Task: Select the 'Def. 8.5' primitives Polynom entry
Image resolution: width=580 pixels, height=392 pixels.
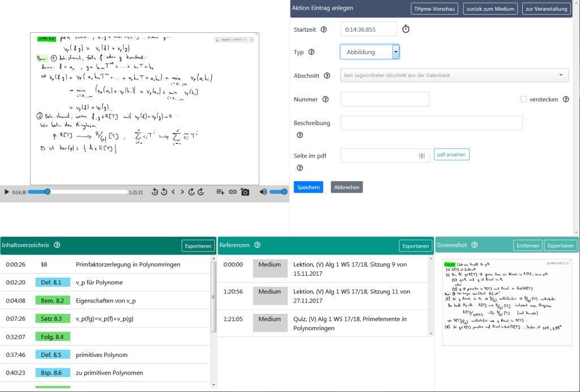Action: pos(53,355)
